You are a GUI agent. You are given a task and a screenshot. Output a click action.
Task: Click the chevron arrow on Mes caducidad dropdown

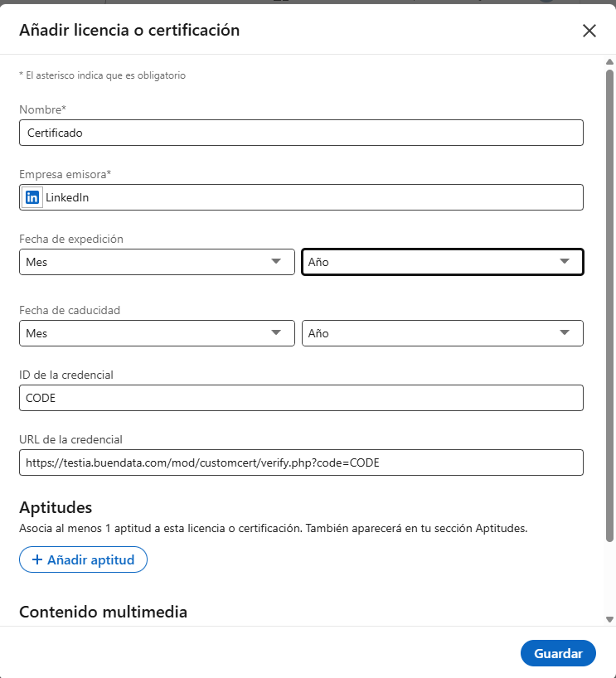pos(277,333)
